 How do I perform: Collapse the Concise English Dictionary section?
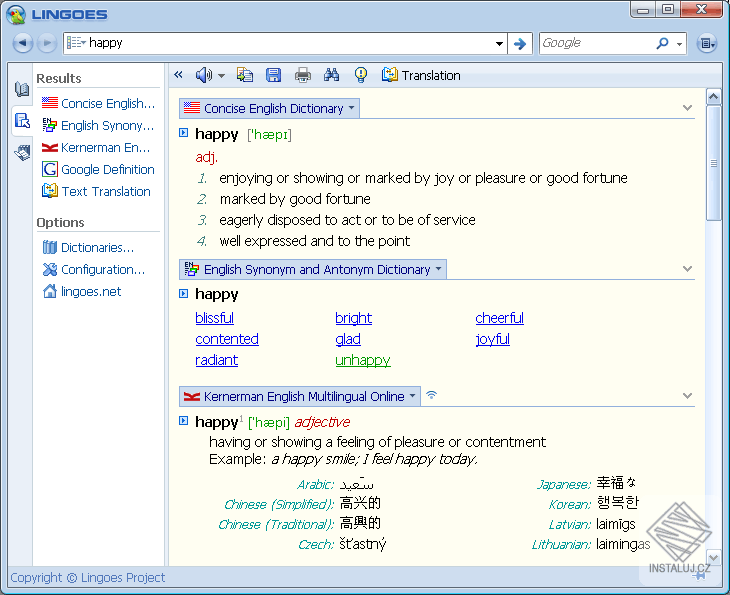pyautogui.click(x=687, y=108)
